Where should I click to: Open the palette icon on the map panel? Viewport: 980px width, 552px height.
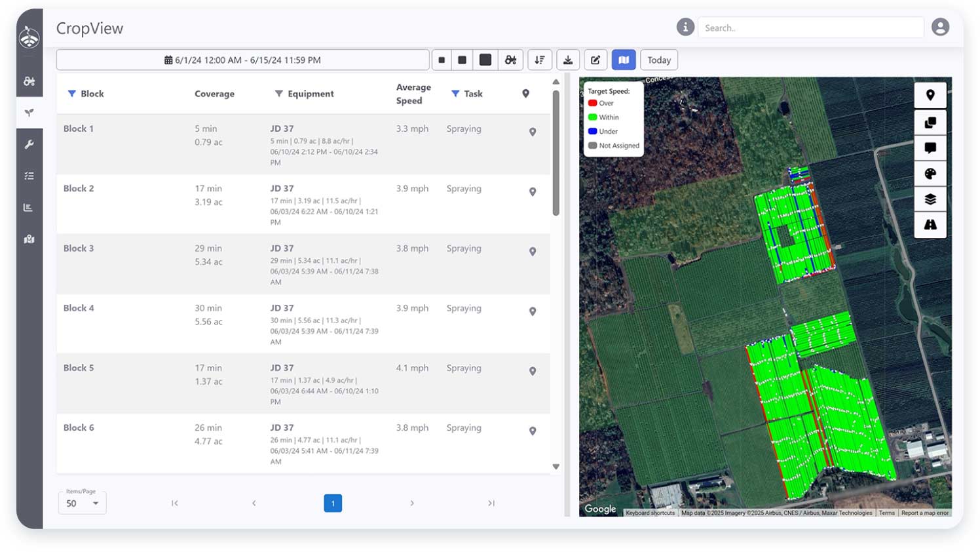click(930, 174)
